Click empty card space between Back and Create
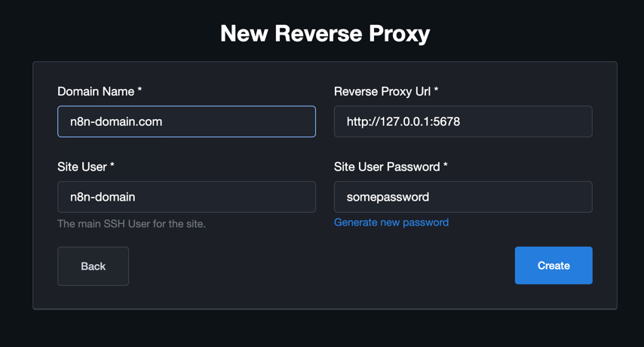Viewport: 644px width, 347px height. click(x=320, y=266)
